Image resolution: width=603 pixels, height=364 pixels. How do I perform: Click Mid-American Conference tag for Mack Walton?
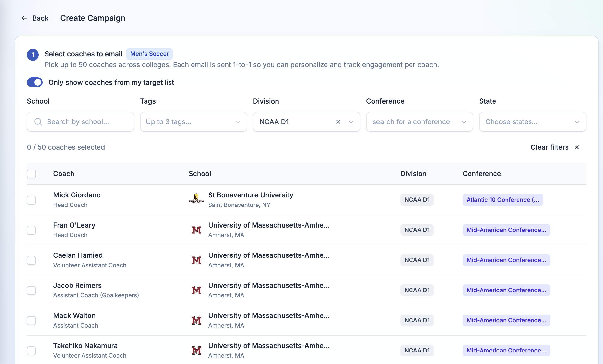[506, 320]
